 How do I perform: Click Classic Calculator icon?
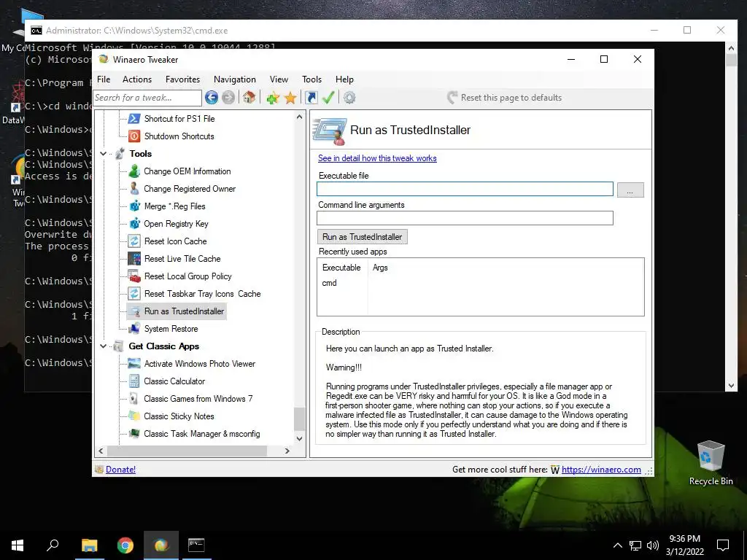134,381
